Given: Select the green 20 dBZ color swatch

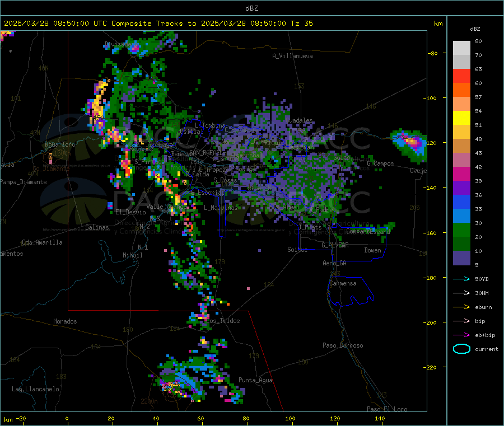Looking at the screenshot, I should (x=461, y=230).
